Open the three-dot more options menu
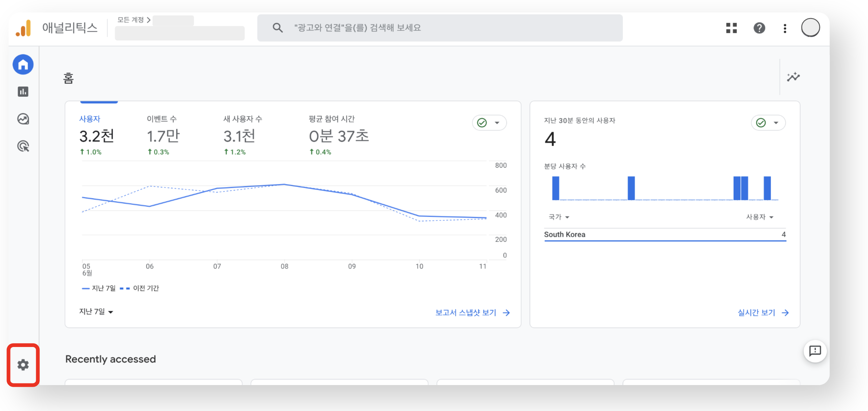The image size is (868, 411). click(785, 28)
